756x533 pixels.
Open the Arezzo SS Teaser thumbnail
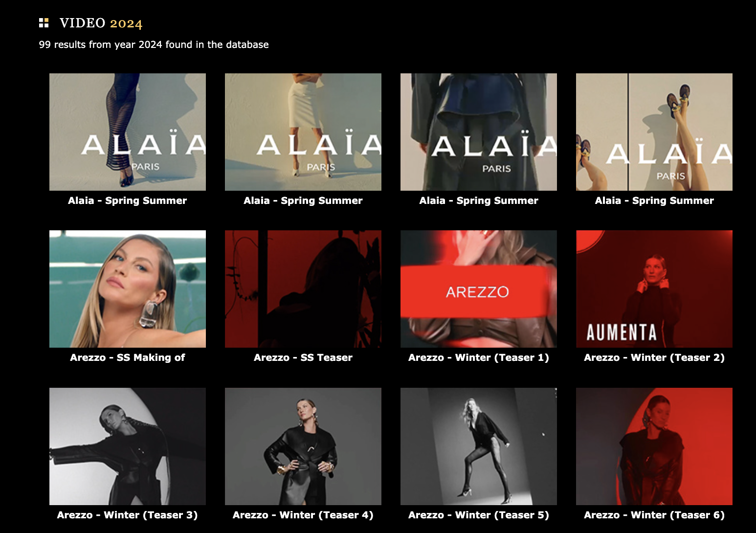point(303,289)
